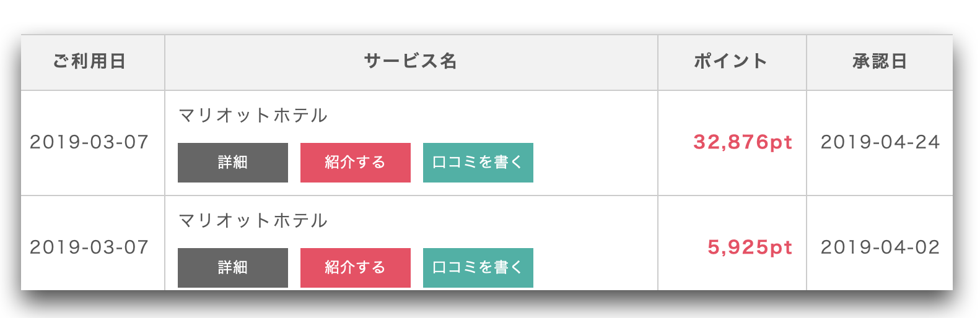Click 紹介する in the 32,876pt row
Screen dimensions: 980x318
click(x=356, y=163)
